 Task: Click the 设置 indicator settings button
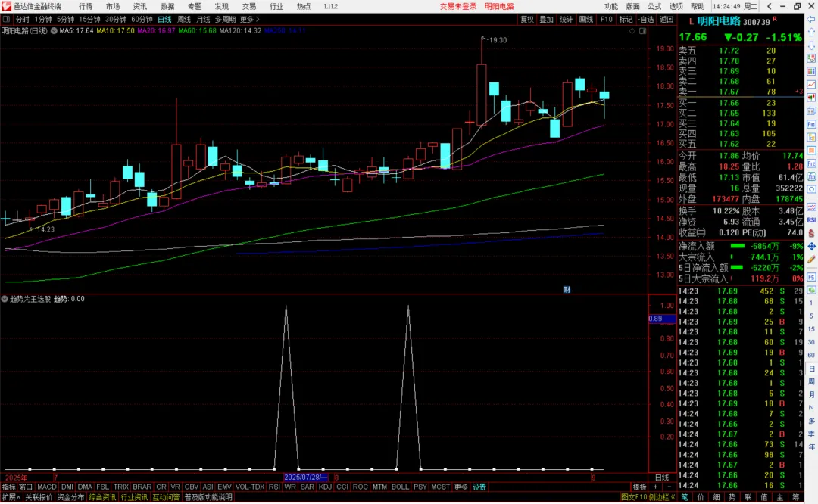[x=479, y=487]
